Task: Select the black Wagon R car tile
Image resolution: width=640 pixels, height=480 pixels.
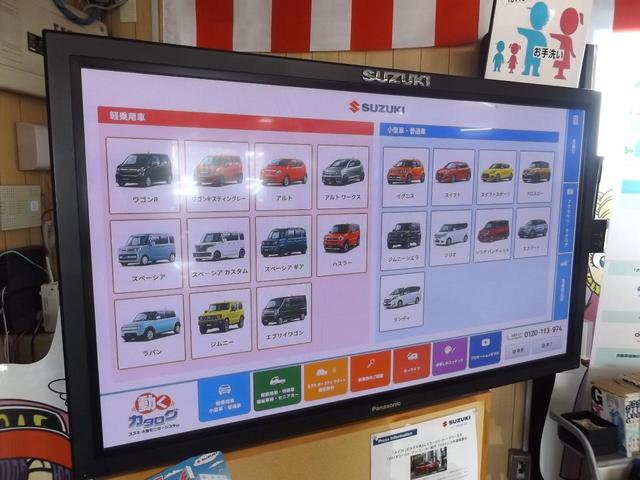Action: click(143, 174)
